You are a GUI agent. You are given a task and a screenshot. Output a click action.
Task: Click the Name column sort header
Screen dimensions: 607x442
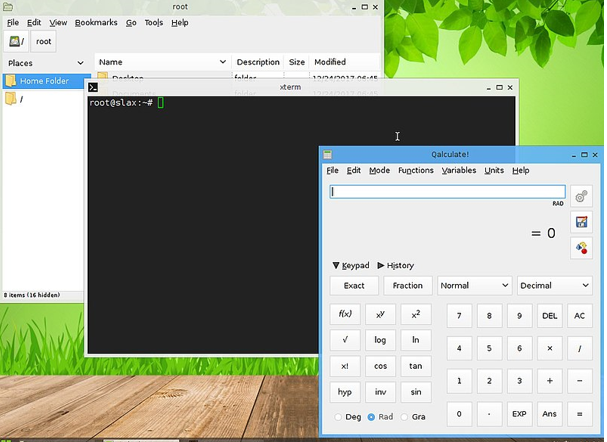(x=163, y=62)
